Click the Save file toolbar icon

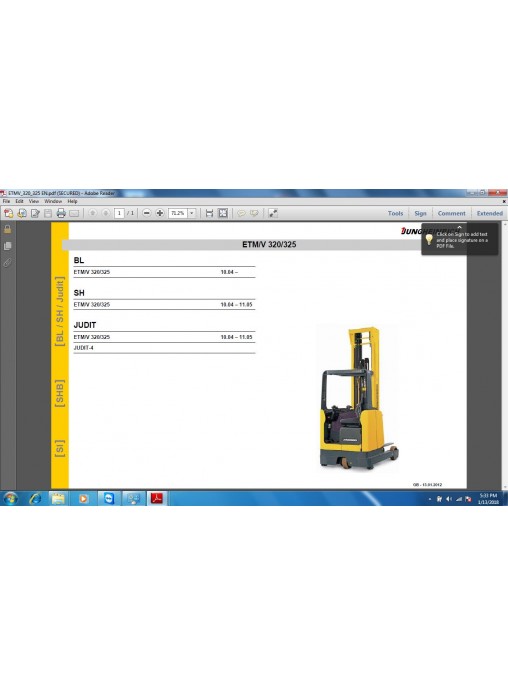point(48,214)
